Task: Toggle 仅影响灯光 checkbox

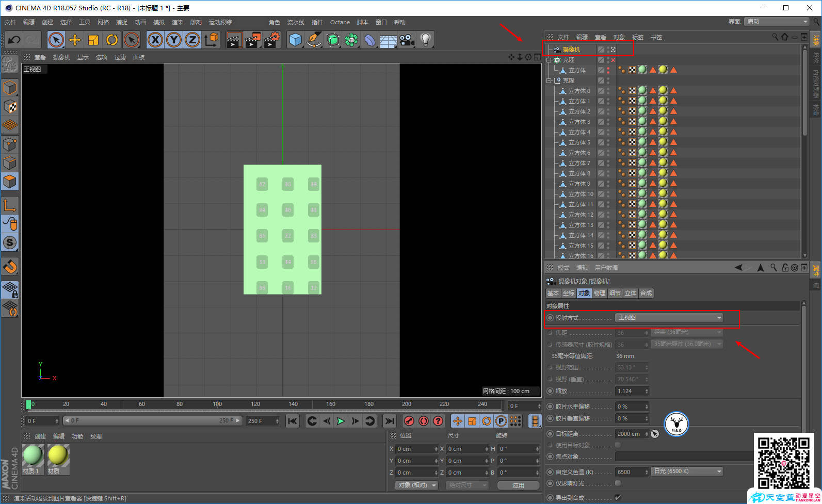Action: pos(618,483)
